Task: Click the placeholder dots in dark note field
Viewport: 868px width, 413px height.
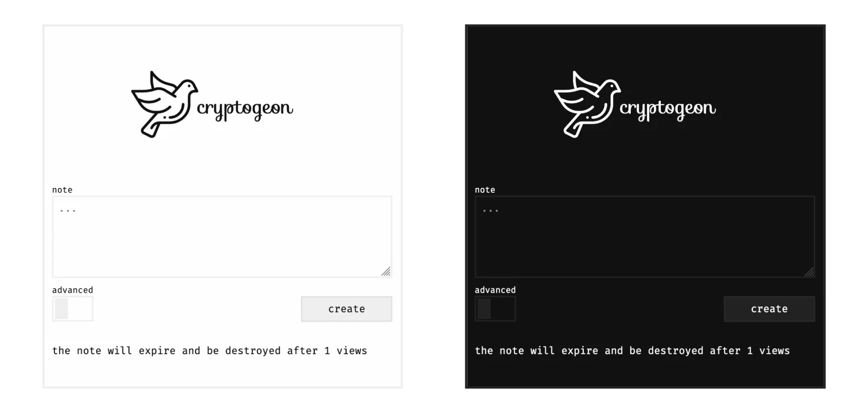Action: 491,211
